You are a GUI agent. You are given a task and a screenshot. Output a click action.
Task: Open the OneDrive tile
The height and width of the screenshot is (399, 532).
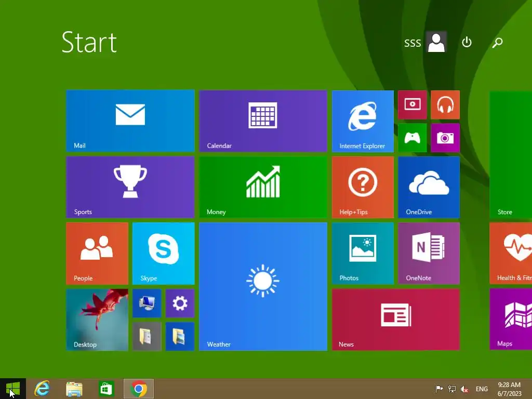(429, 187)
